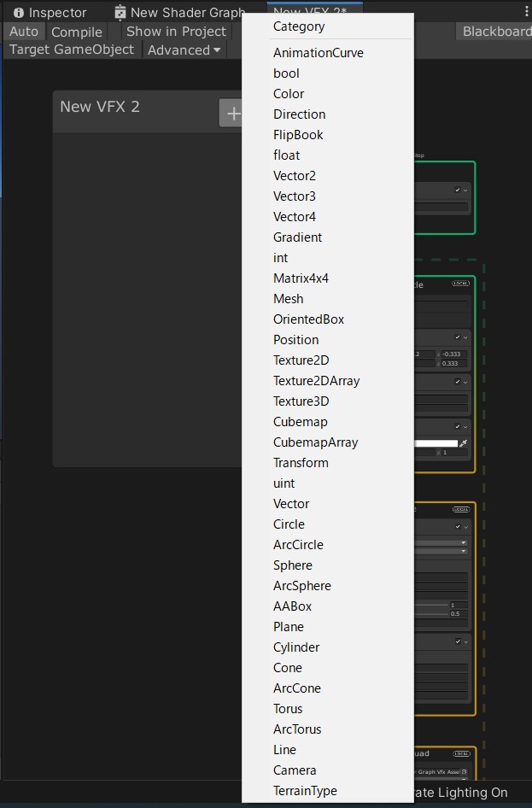This screenshot has height=808, width=532.
Task: Select Vector4 property type
Action: click(x=328, y=217)
